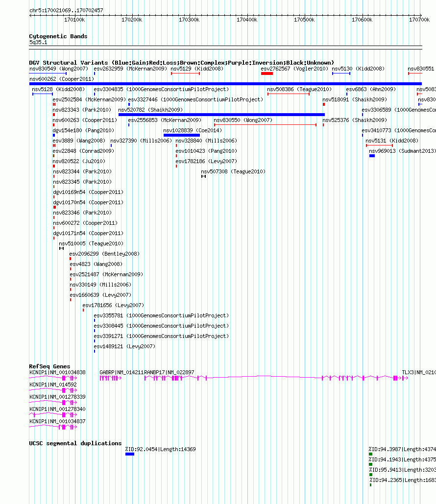Click the blue nsv520782 (Shaikh2009) gain bar
Image resolution: width=436 pixels, height=504 pixels.
tap(221, 115)
